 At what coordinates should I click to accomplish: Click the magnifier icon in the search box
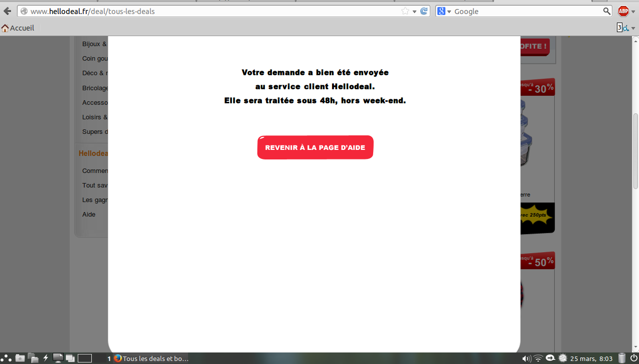pyautogui.click(x=607, y=11)
